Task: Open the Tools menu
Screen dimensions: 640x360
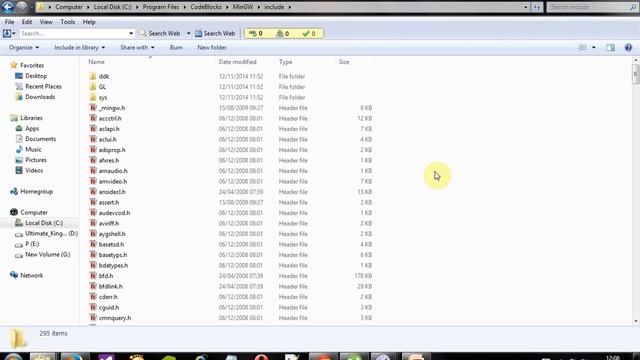Action: [68, 22]
